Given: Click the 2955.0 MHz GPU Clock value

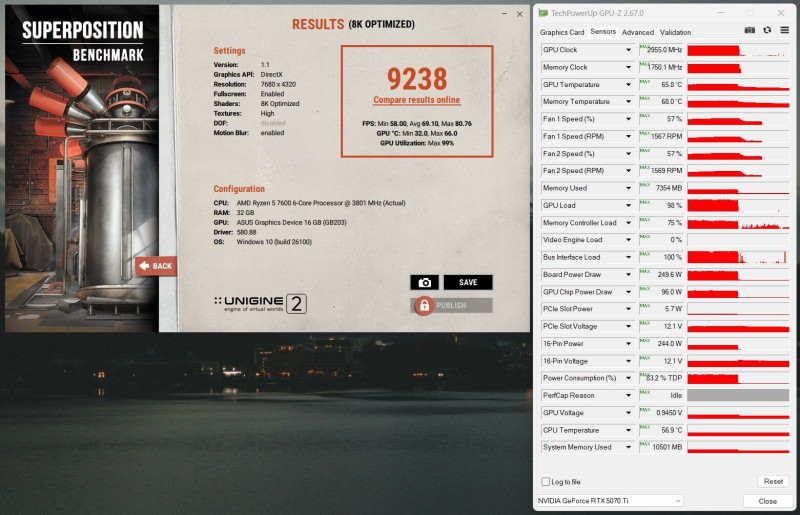Looking at the screenshot, I should pyautogui.click(x=664, y=50).
